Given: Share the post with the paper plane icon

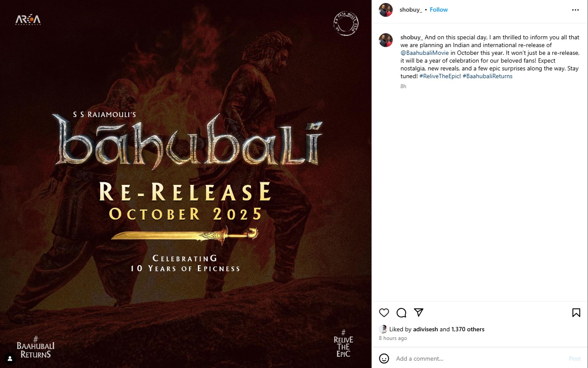Looking at the screenshot, I should tap(419, 312).
